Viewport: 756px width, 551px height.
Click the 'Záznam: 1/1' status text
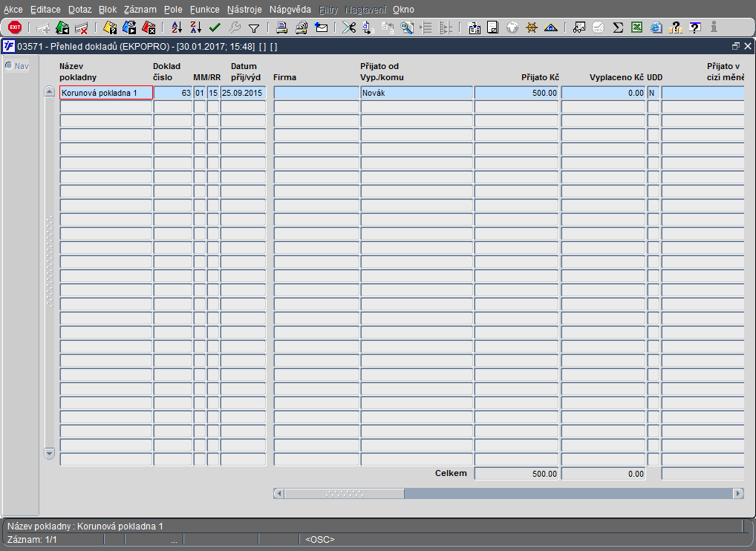point(32,539)
